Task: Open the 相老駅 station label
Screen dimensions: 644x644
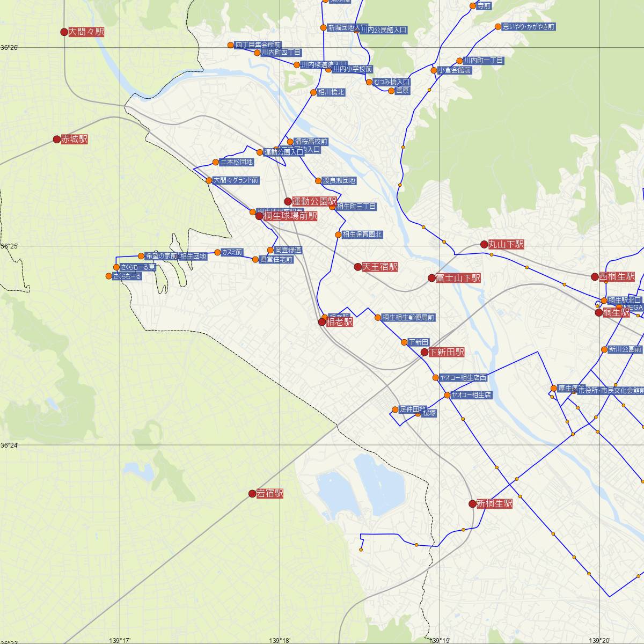Action: [x=340, y=322]
